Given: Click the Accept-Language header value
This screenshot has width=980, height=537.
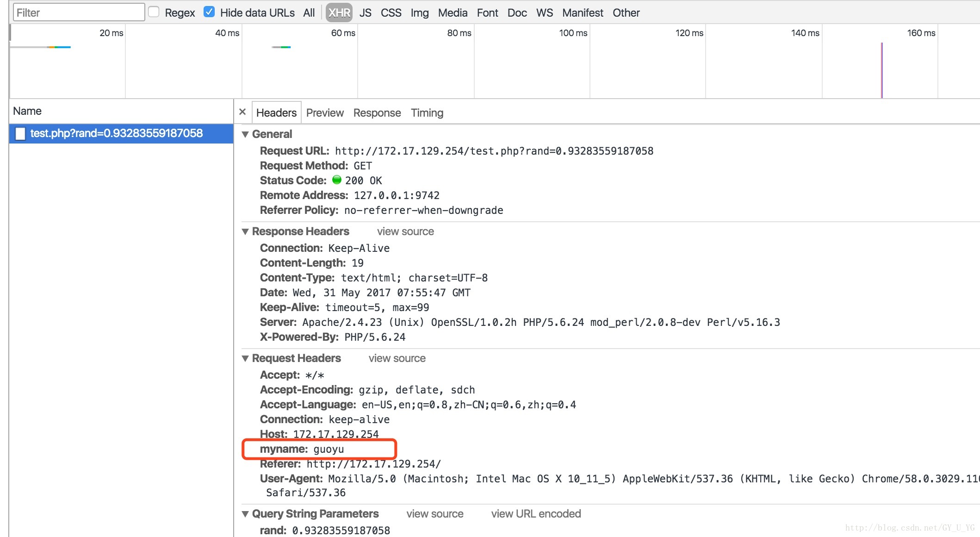Looking at the screenshot, I should pyautogui.click(x=469, y=405).
